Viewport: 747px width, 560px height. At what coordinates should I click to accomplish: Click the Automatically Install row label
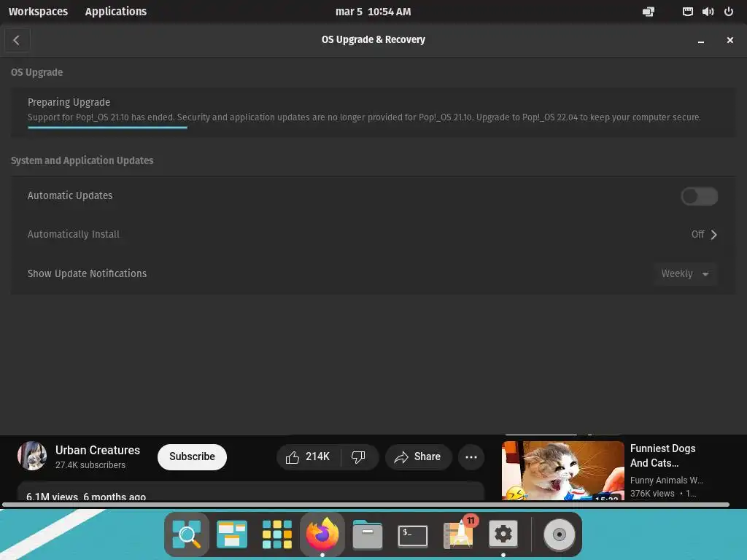click(74, 234)
